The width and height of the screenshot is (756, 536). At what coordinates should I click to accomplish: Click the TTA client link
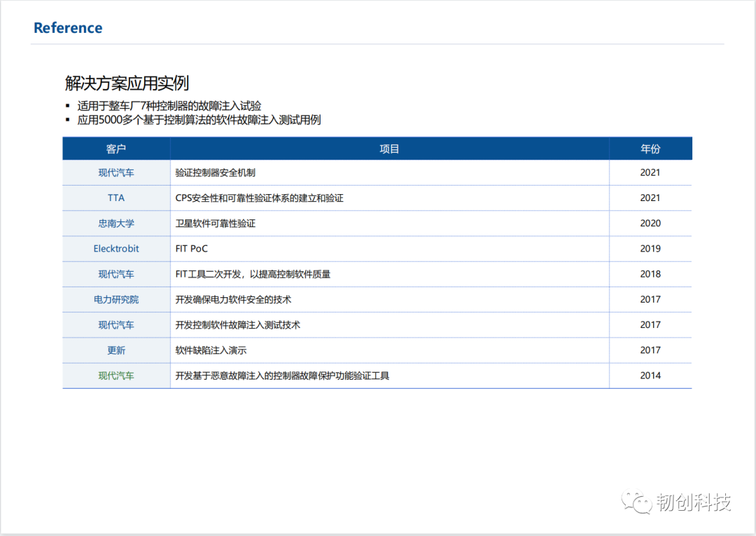[115, 198]
